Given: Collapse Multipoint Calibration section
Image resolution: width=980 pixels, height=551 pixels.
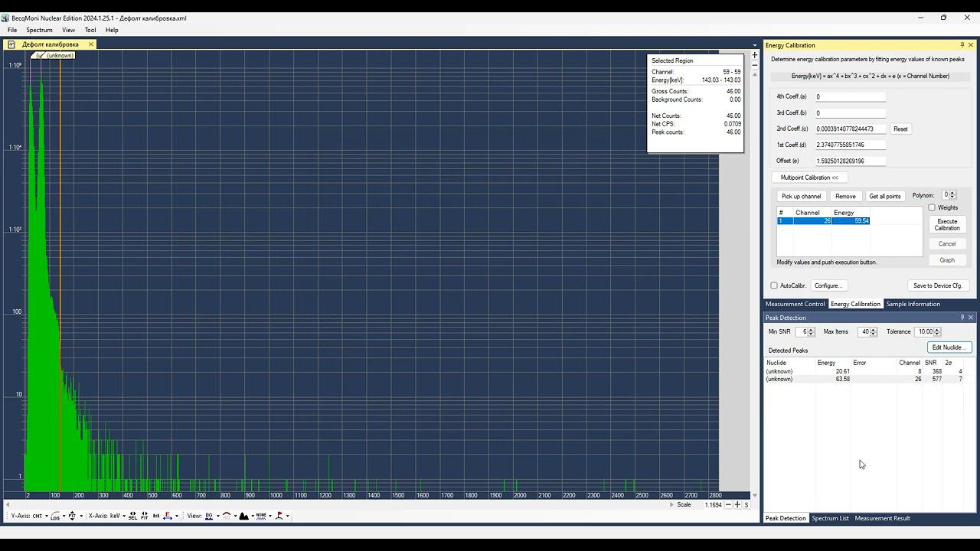Looking at the screenshot, I should click(809, 178).
